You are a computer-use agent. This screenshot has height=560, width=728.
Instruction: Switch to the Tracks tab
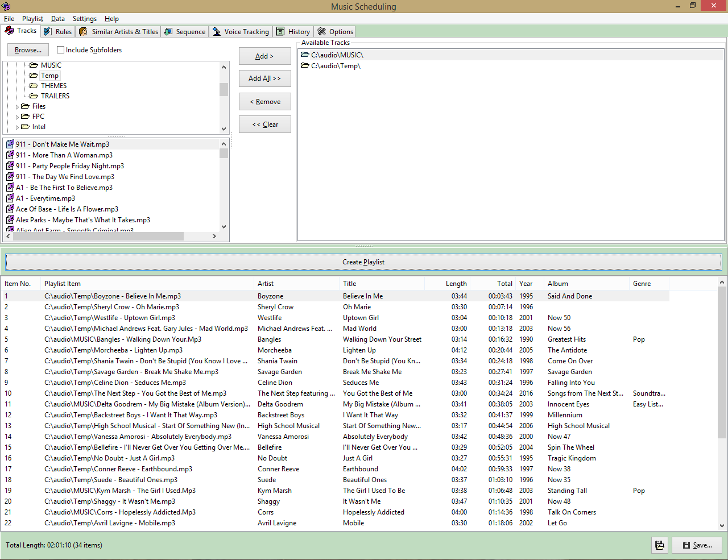click(x=20, y=31)
